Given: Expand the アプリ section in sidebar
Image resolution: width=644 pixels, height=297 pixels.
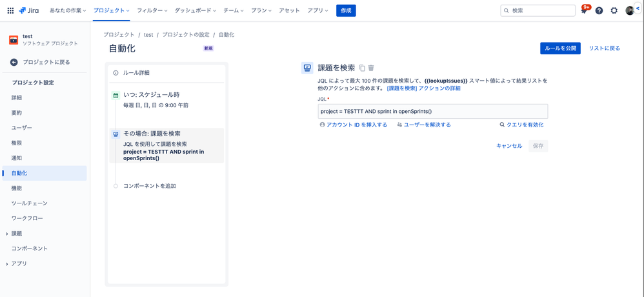Looking at the screenshot, I should pos(7,263).
